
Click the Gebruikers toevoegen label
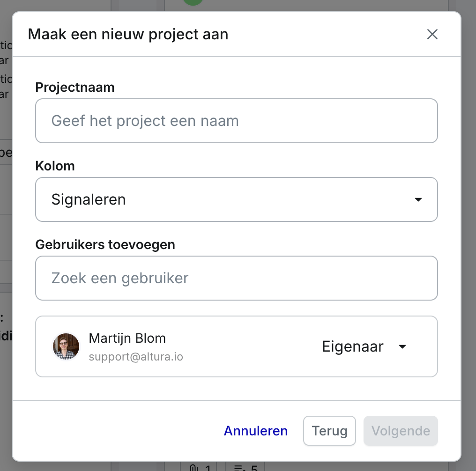pyautogui.click(x=105, y=244)
